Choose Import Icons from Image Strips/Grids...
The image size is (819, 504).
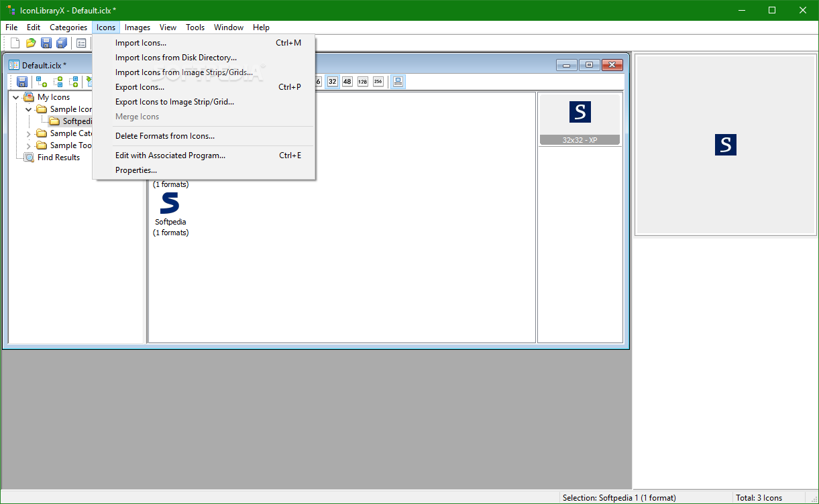204,72
